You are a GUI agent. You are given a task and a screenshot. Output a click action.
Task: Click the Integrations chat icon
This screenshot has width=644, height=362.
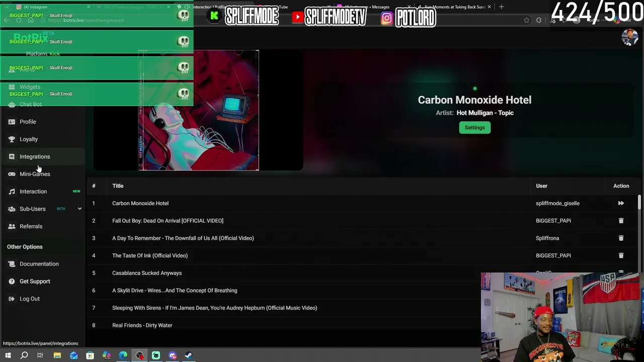click(x=12, y=156)
